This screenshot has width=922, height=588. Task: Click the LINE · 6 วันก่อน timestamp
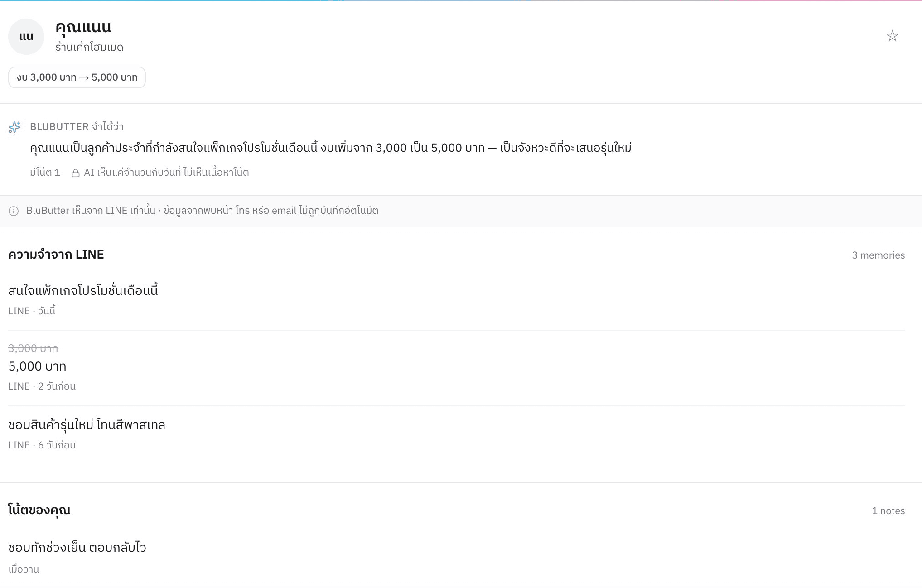point(42,445)
